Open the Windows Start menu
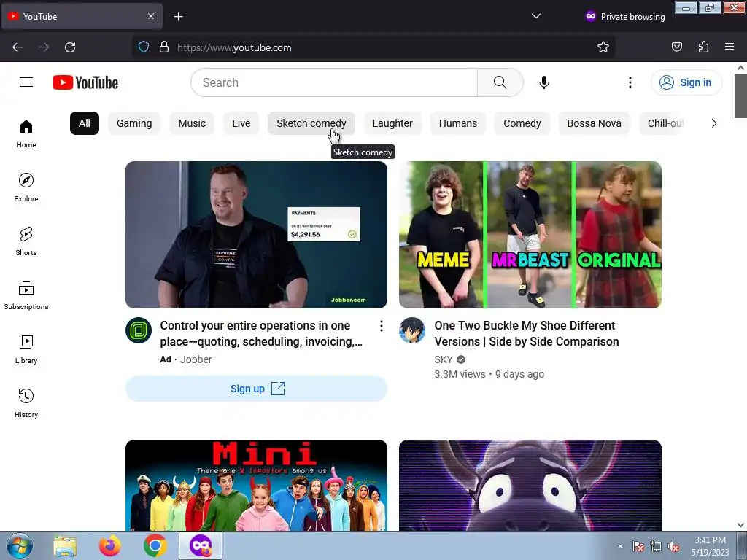 20,545
